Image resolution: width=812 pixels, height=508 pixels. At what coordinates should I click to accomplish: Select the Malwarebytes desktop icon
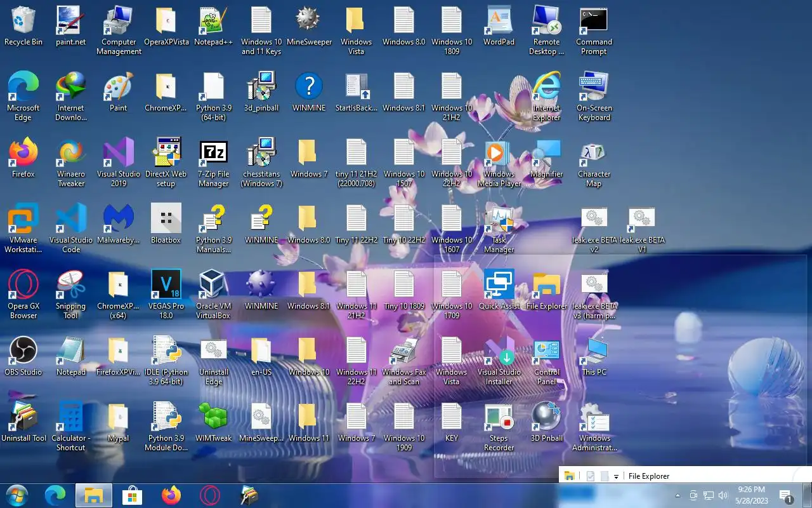(119, 224)
